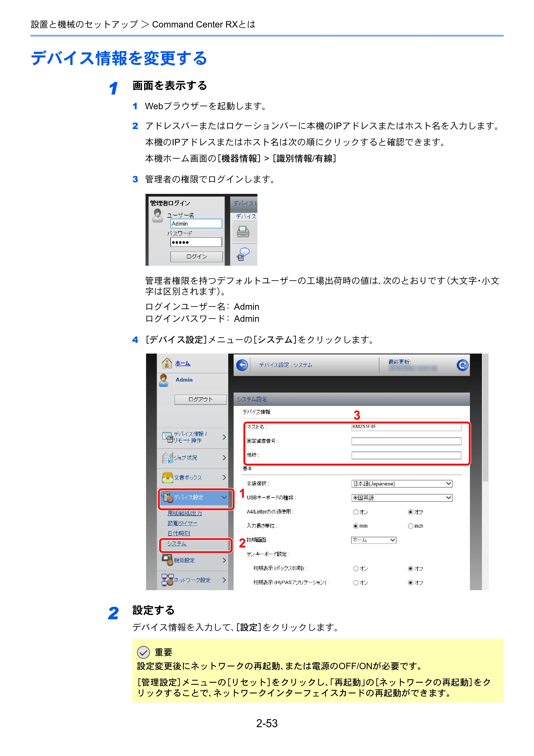Viewport: 534px width, 756px height.
Task: Click the Function Settings (機能設定) icon
Action: coord(167,560)
